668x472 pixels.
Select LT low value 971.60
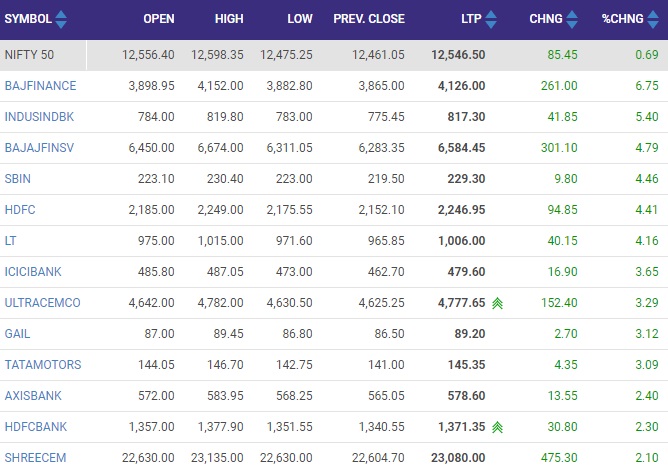[x=294, y=241]
